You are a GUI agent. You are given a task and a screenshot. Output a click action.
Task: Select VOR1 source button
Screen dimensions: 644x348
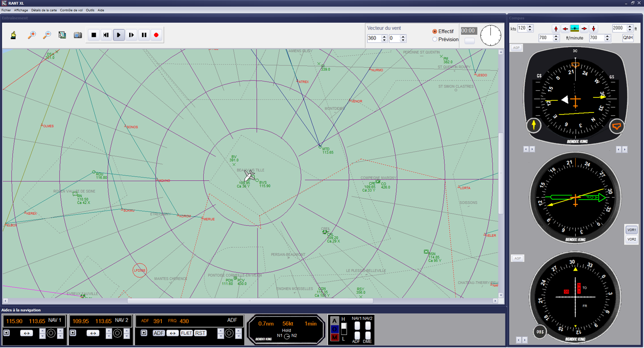point(631,230)
